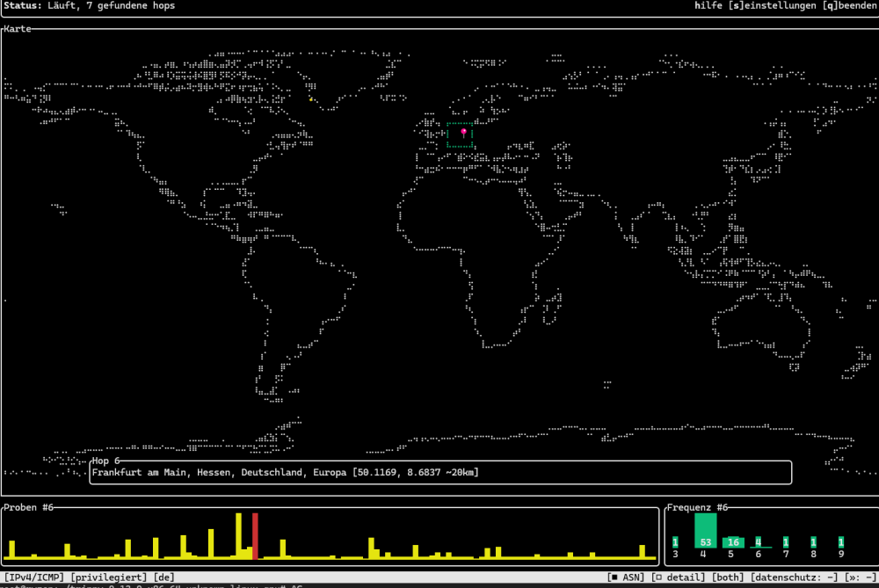Click the 'Status: Läuft, 7 gefundene hops' text
Viewport: 879px width, 588px height.
[x=90, y=5]
